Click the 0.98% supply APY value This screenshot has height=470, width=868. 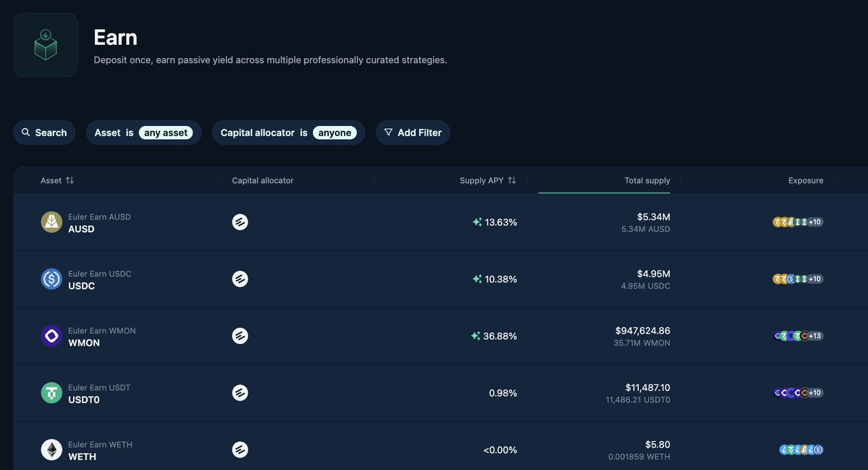click(x=502, y=394)
